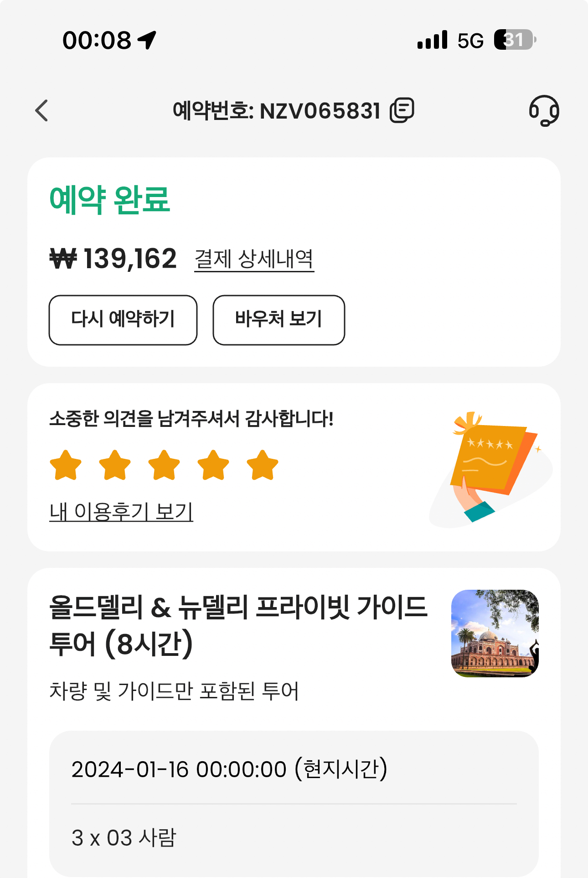Tap the third rating star

[164, 465]
